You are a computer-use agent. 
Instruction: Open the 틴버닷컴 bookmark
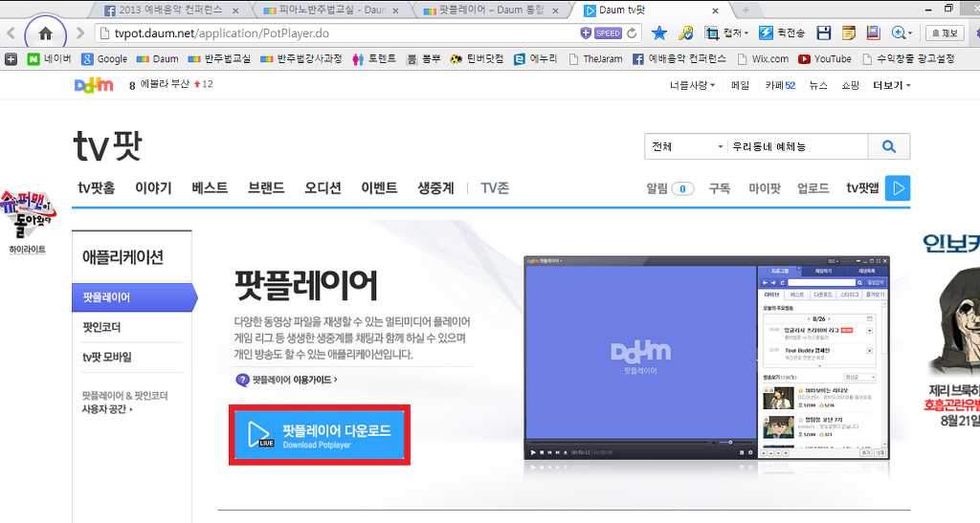tap(477, 58)
